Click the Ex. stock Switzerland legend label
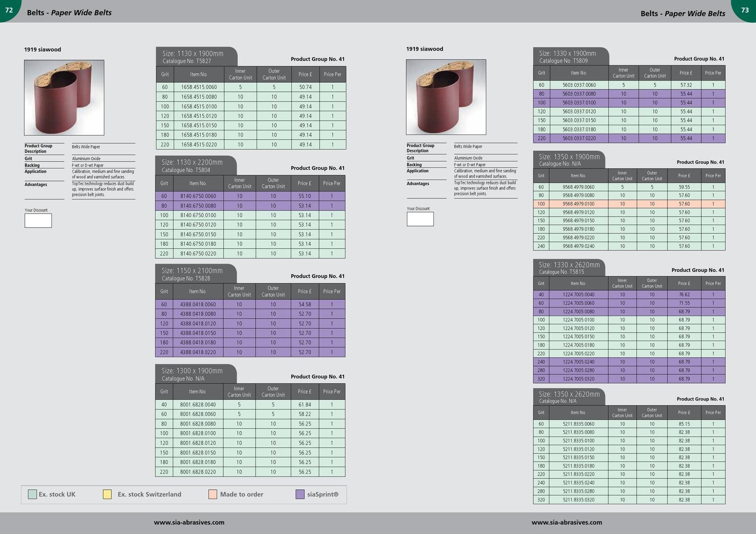Screen dimensions: 756x534 149,494
